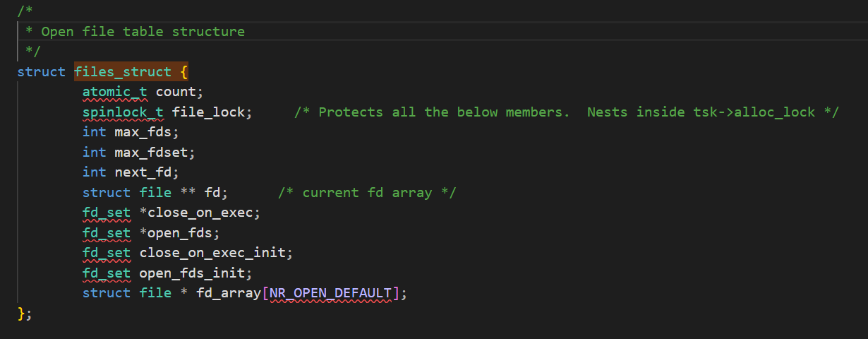Click the fd_array member name

coord(229,292)
